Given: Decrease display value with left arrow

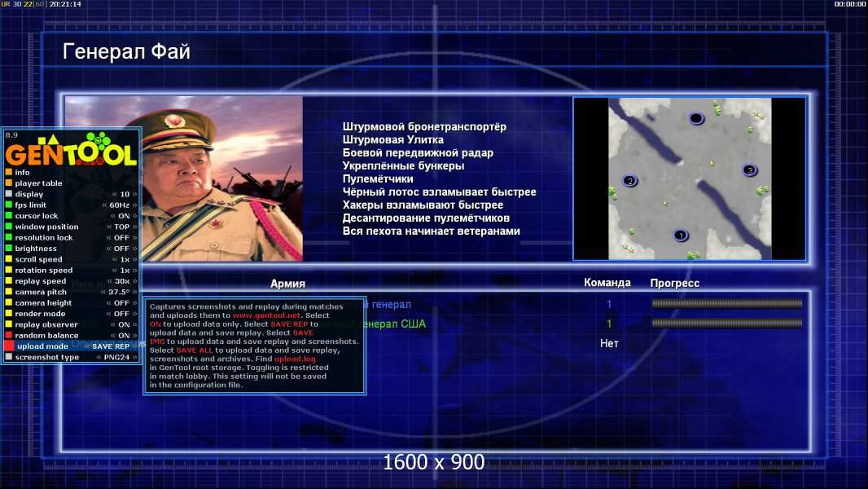Looking at the screenshot, I should point(115,195).
